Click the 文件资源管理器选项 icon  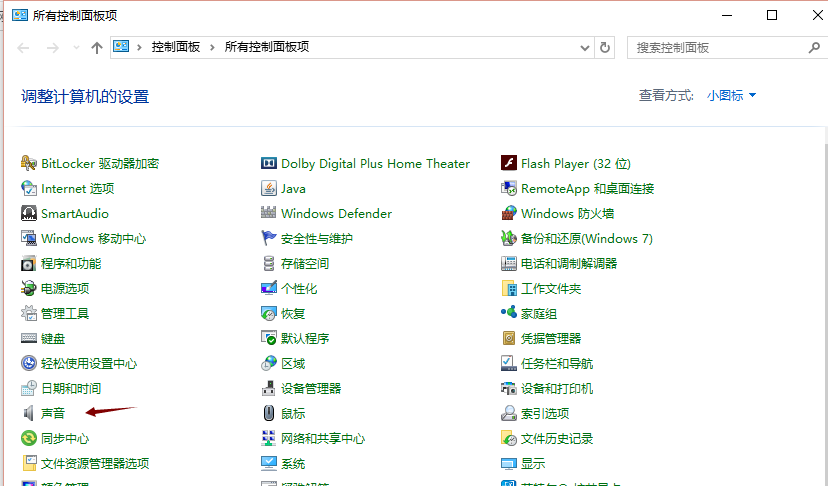(x=29, y=463)
